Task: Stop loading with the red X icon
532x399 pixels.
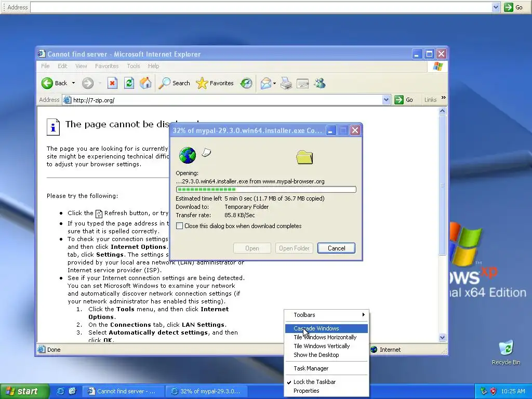Action: coord(112,83)
